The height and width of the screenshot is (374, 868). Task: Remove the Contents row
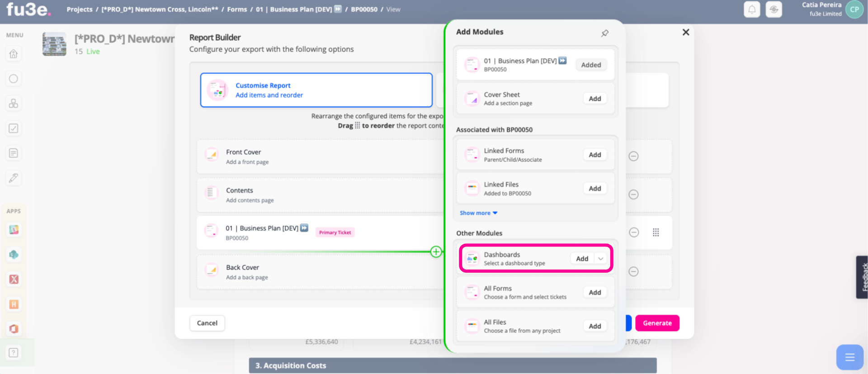point(634,194)
